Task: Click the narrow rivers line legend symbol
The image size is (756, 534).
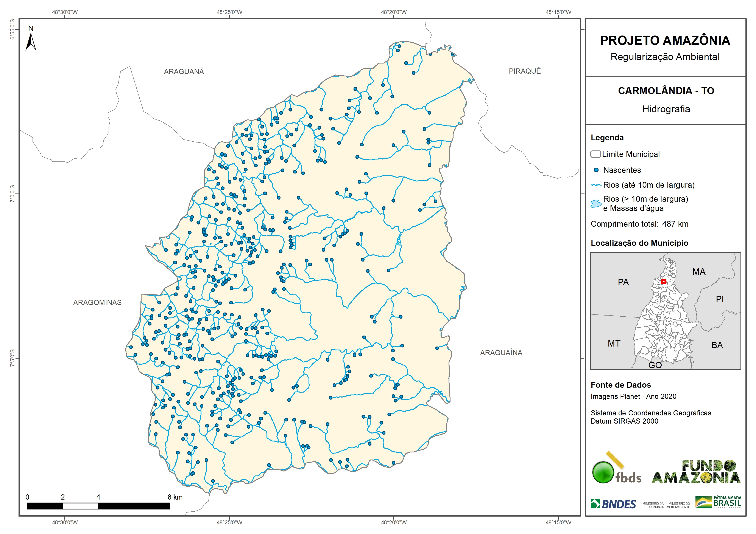Action: pos(596,185)
